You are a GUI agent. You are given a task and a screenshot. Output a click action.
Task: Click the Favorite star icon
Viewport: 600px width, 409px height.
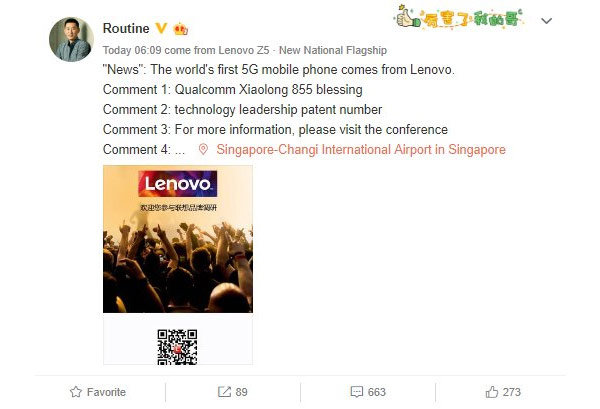pos(76,392)
